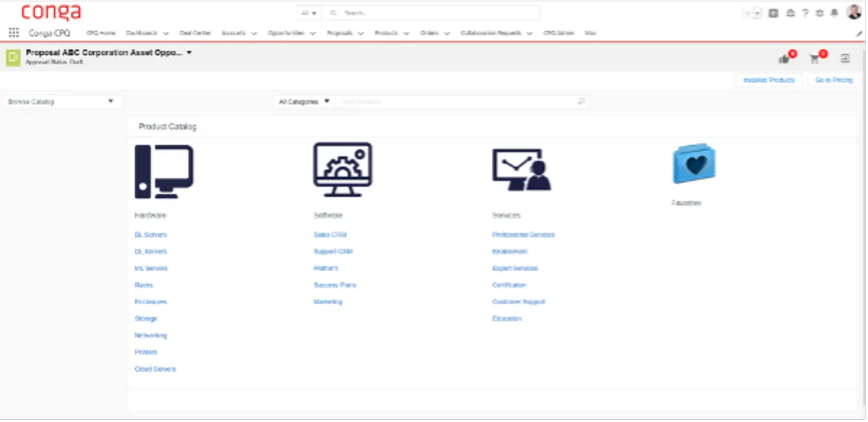Expand the Products menu chevron
Viewport: 868px width, 422px height.
point(406,33)
